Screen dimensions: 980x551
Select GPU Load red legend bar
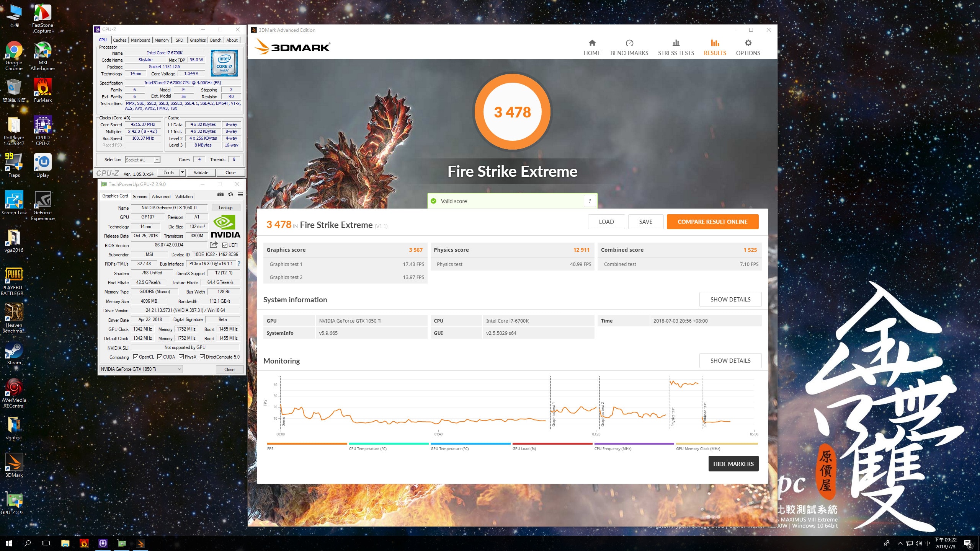coord(552,444)
